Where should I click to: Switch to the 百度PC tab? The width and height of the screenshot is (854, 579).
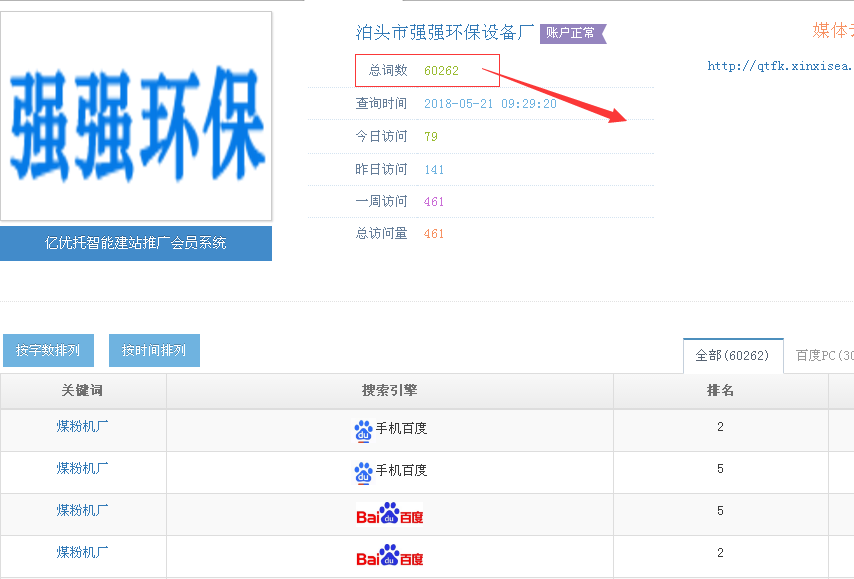pos(824,356)
